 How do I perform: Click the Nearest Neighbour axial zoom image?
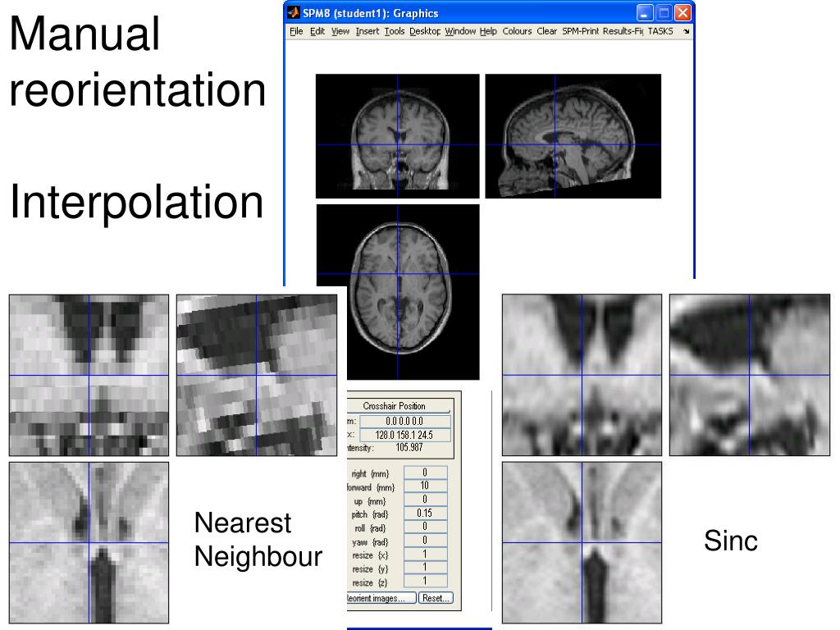tap(89, 543)
